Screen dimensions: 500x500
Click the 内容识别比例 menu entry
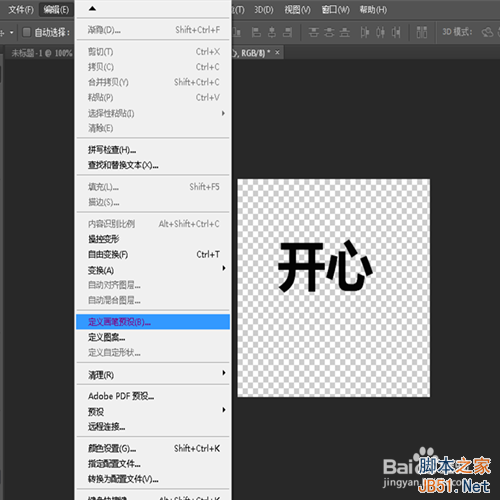(x=153, y=224)
